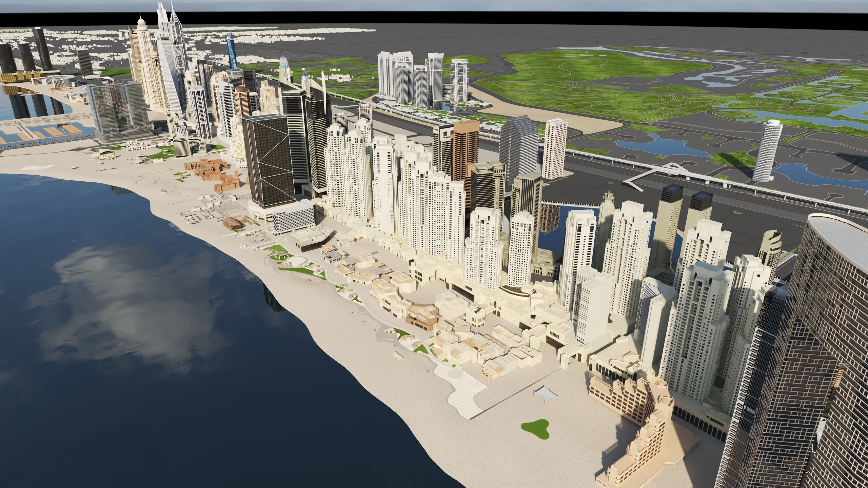Click the blue glass skyscraper in the distance
The image size is (868, 488).
(233, 54)
